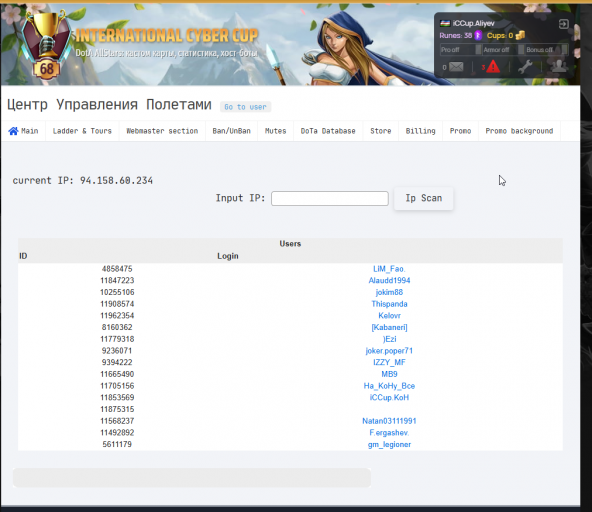
Task: Click the gold coins Cups icon
Action: [520, 35]
